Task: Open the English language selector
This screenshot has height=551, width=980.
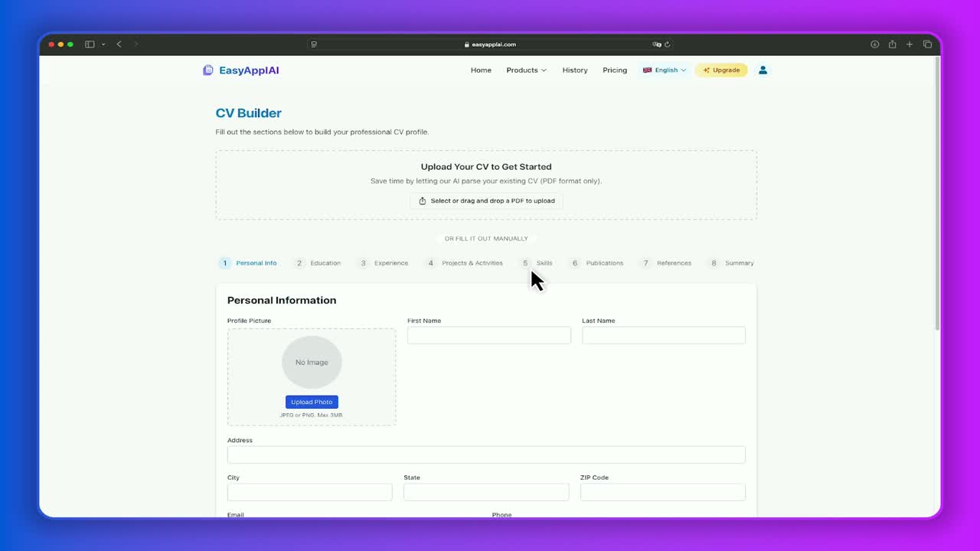Action: coord(665,70)
